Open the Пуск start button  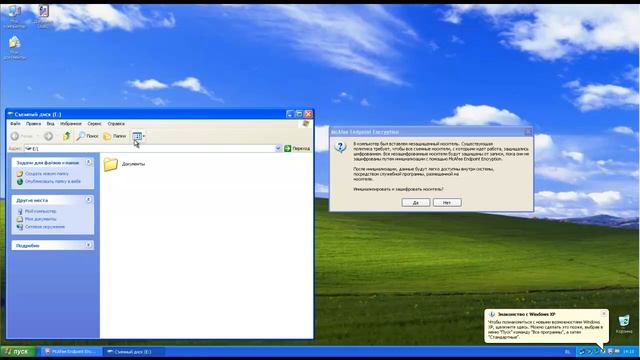(x=18, y=351)
